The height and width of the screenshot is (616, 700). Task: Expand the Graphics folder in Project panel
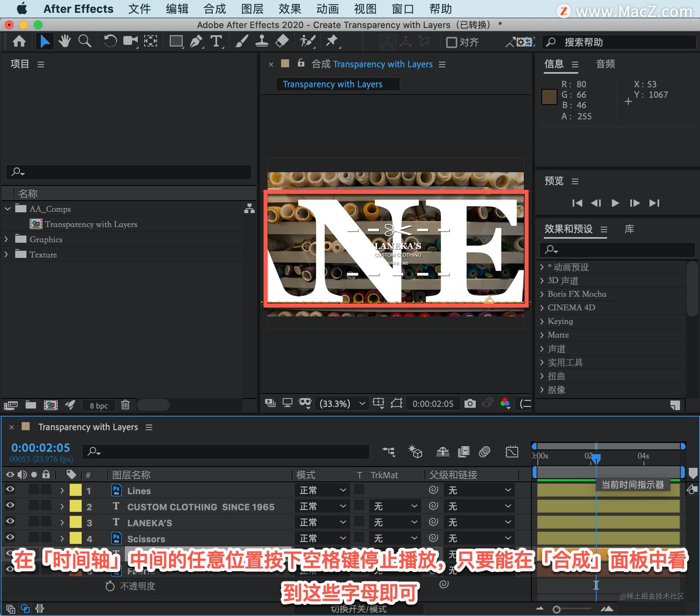tap(6, 239)
